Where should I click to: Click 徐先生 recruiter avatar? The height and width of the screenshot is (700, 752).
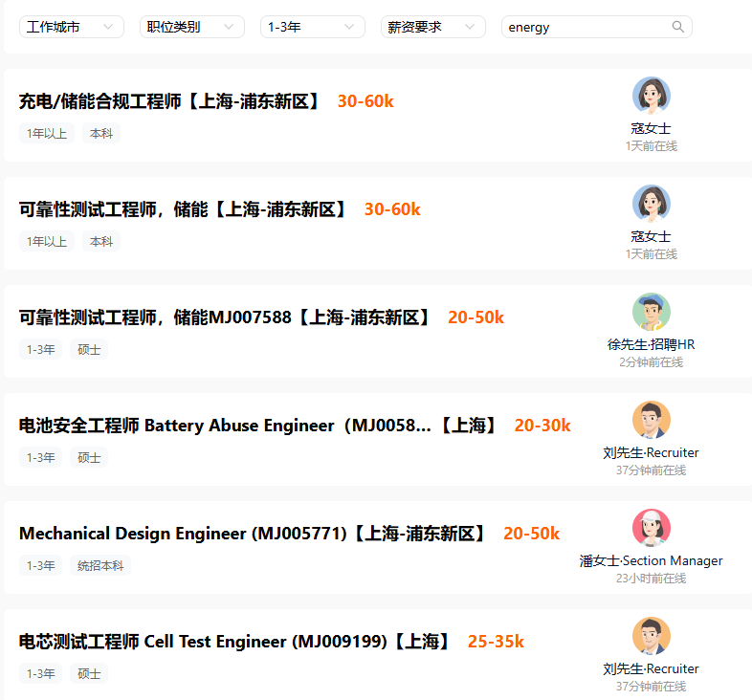coord(652,312)
